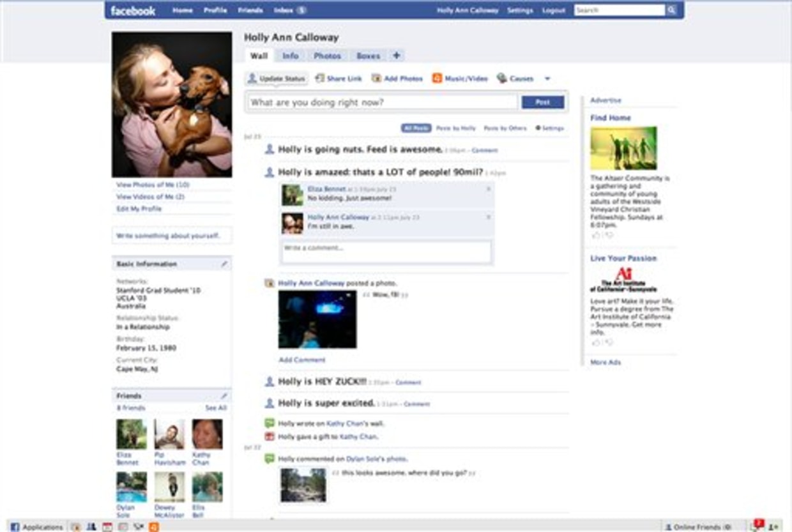This screenshot has width=792, height=532.
Task: Open View Photos of Me (10)
Action: [x=153, y=185]
